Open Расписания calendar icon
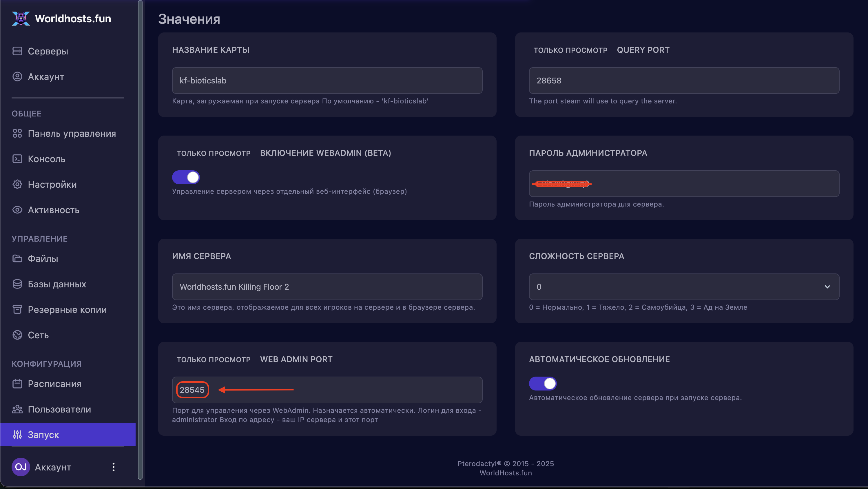The height and width of the screenshot is (489, 868). coord(17,384)
